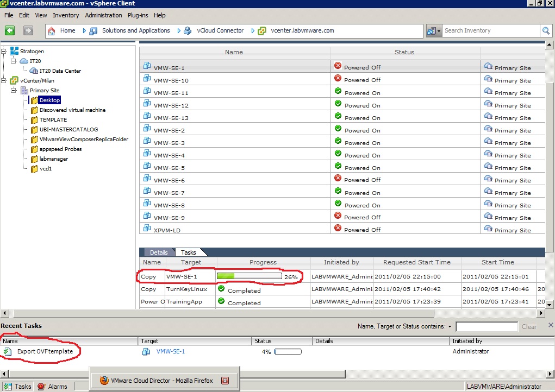
Task: Click the vcd1 folder icon
Action: click(x=34, y=169)
